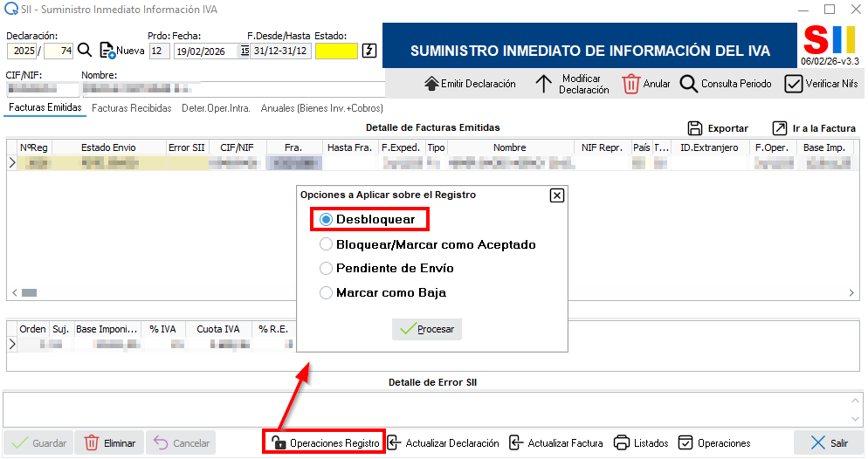Click Modificar Declaración arrow button
This screenshot has width=868, height=459.
[x=572, y=84]
